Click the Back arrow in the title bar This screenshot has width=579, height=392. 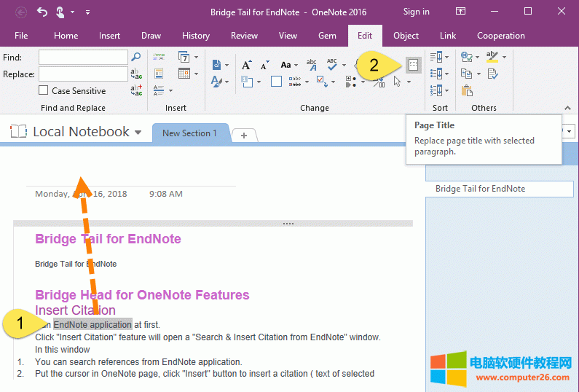click(x=21, y=12)
